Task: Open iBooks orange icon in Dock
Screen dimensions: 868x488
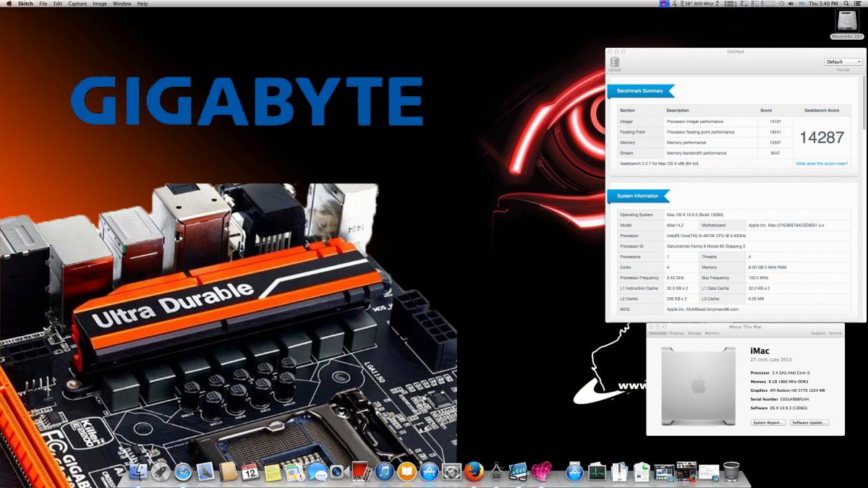Action: pyautogui.click(x=407, y=472)
